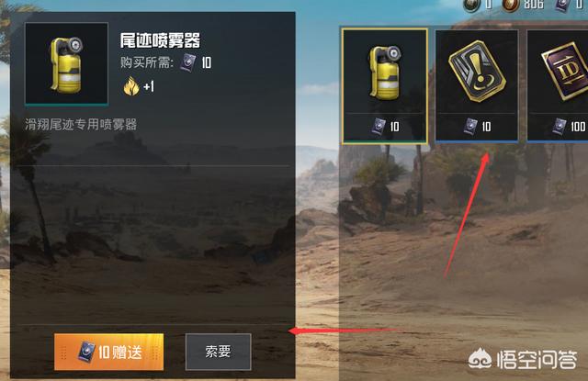Click the gold coin currency icon showing 806

click(511, 5)
